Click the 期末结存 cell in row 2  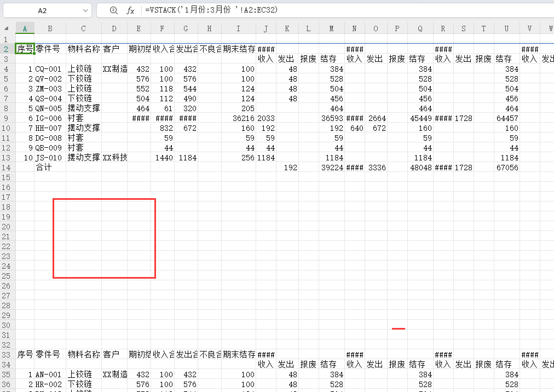pyautogui.click(x=239, y=49)
